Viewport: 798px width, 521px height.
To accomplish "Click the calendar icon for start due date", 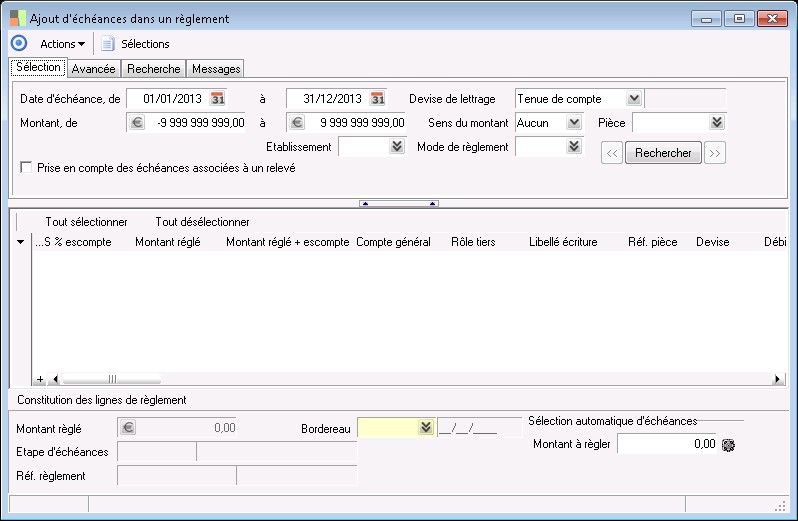I will point(218,98).
